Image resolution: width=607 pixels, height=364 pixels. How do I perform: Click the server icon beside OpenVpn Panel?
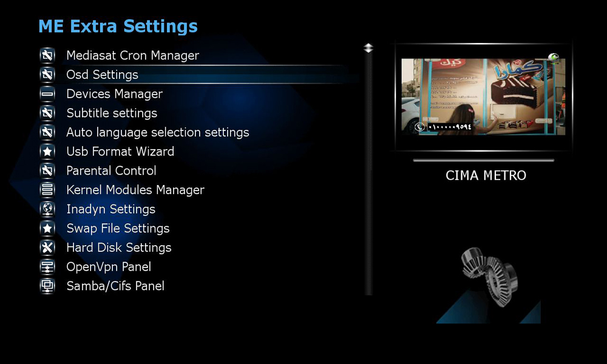[x=47, y=266]
